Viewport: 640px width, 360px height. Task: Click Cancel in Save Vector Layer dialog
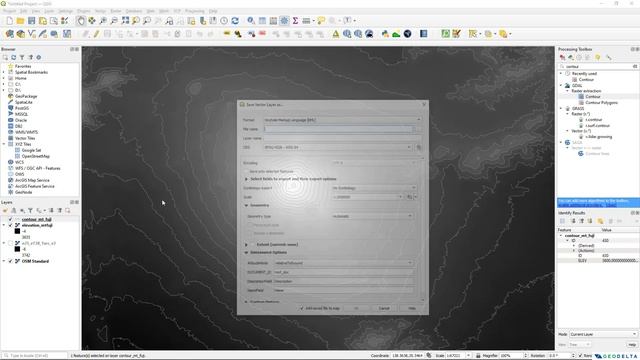(x=384, y=308)
